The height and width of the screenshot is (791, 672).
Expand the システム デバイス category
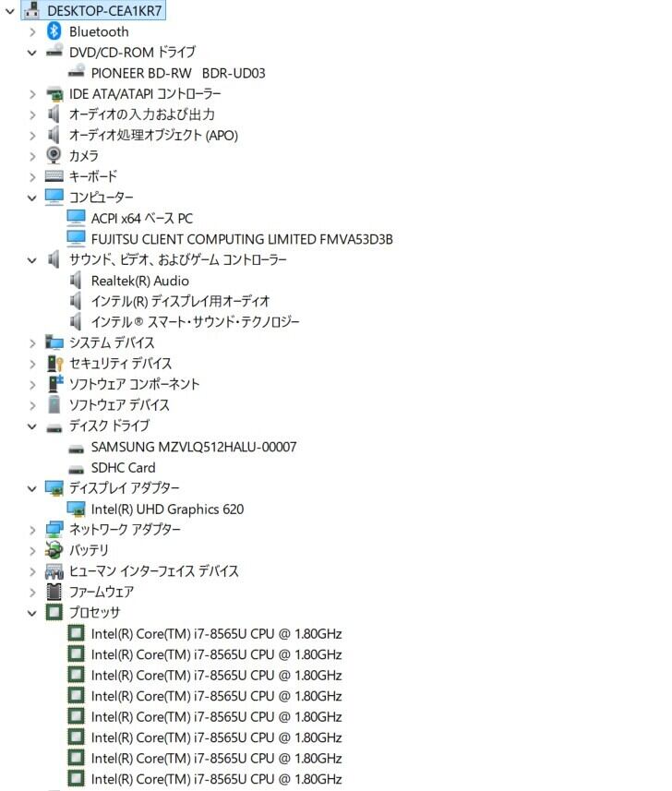pyautogui.click(x=33, y=343)
